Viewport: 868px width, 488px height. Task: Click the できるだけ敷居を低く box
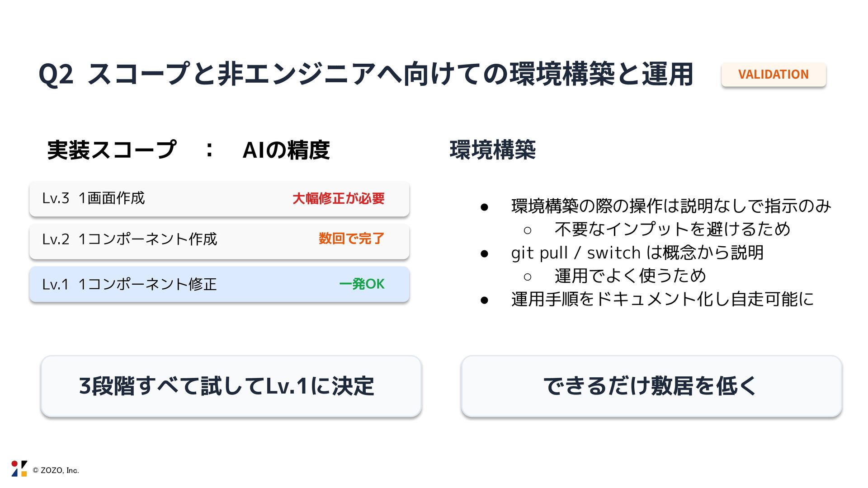click(651, 386)
